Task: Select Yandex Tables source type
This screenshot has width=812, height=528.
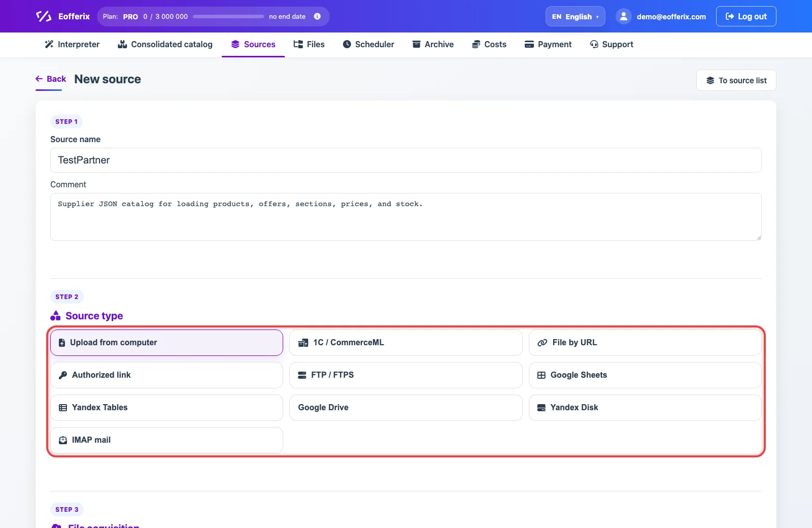Action: (x=166, y=408)
